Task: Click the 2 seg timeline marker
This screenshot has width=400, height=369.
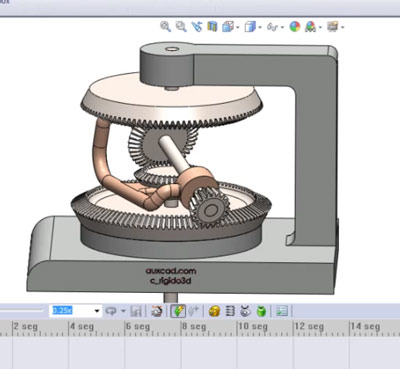Action: tap(25, 326)
